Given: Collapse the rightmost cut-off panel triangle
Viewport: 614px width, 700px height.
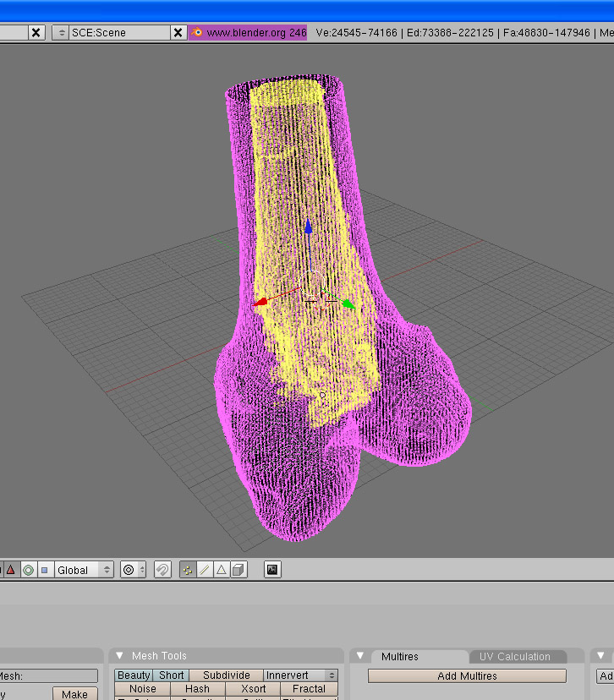Looking at the screenshot, I should (600, 656).
